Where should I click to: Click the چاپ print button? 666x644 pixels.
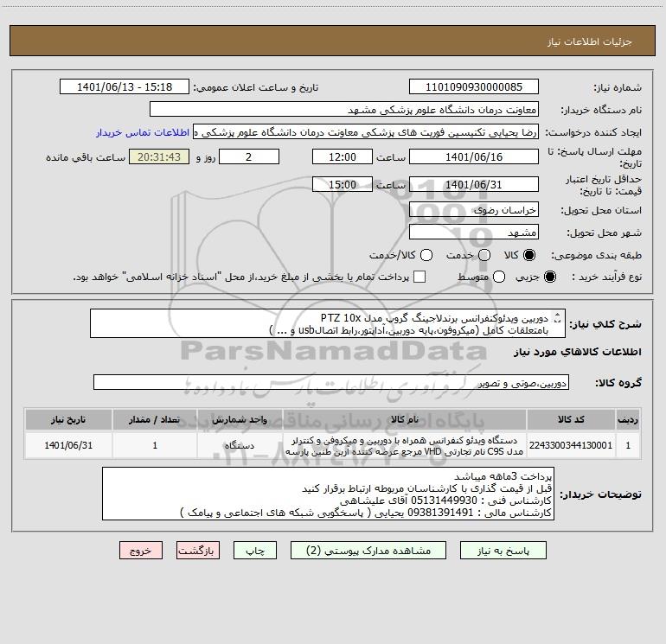255,551
